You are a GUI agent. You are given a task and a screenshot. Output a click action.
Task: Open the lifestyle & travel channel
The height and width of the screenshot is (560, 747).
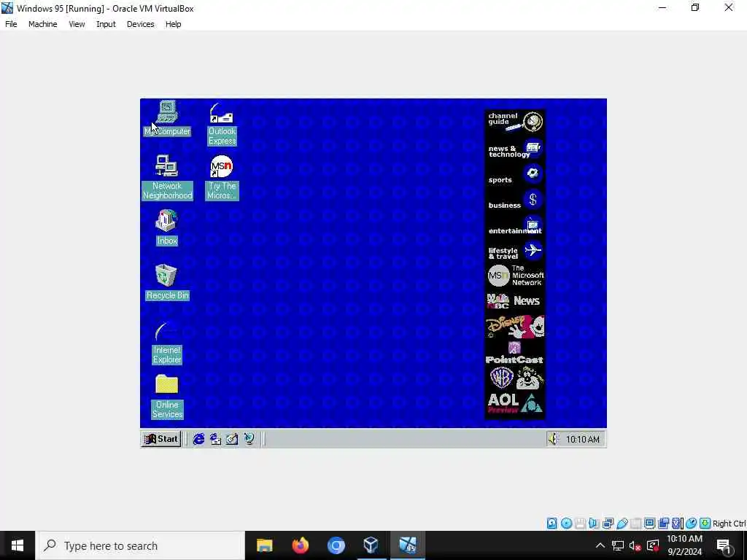(x=515, y=252)
